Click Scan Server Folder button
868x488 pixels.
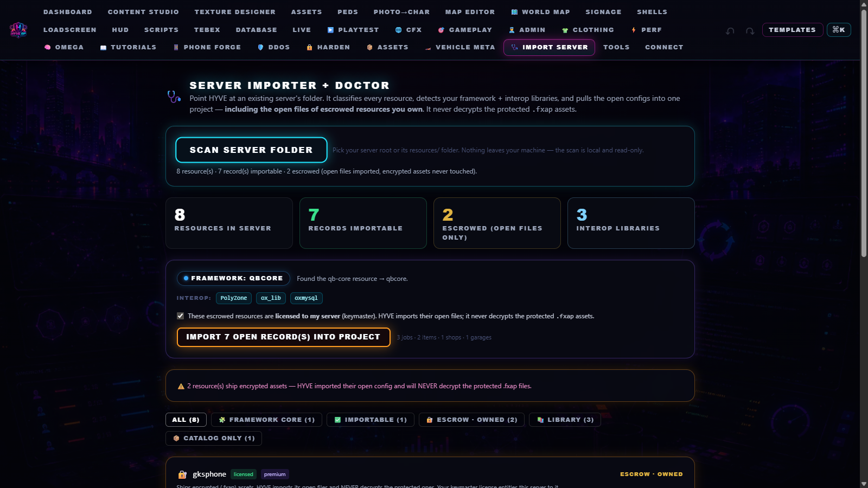251,150
